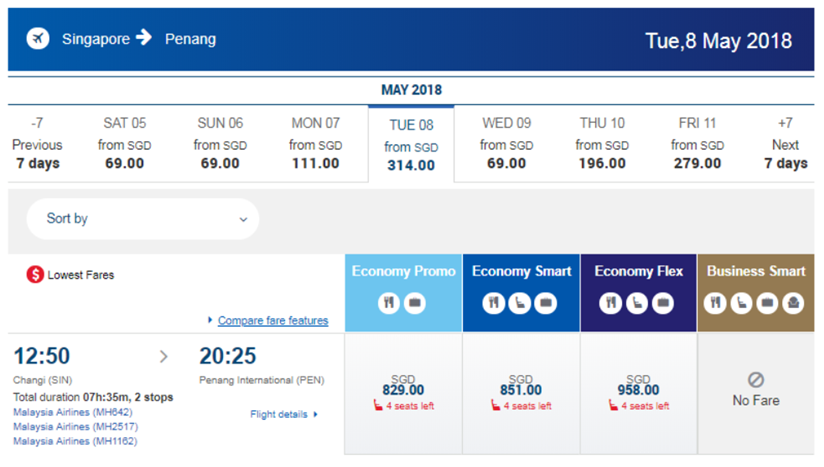Open Compare fare features link

[x=273, y=320]
